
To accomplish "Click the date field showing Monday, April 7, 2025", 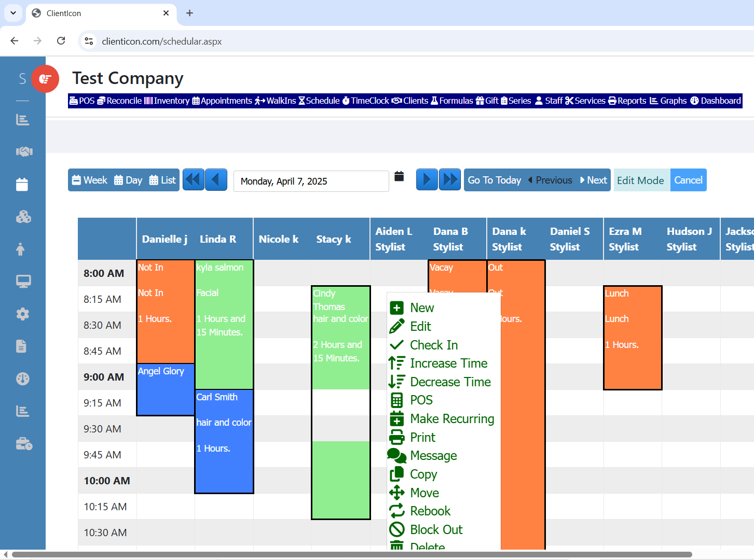I will pyautogui.click(x=311, y=181).
